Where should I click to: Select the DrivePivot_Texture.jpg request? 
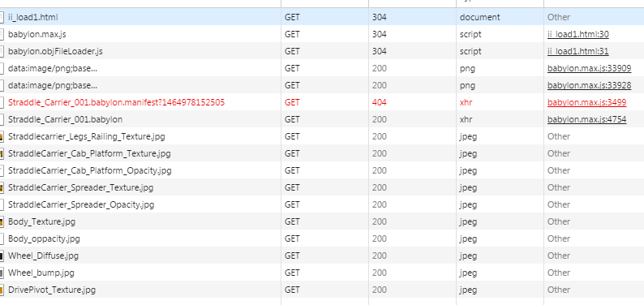tap(322, 290)
